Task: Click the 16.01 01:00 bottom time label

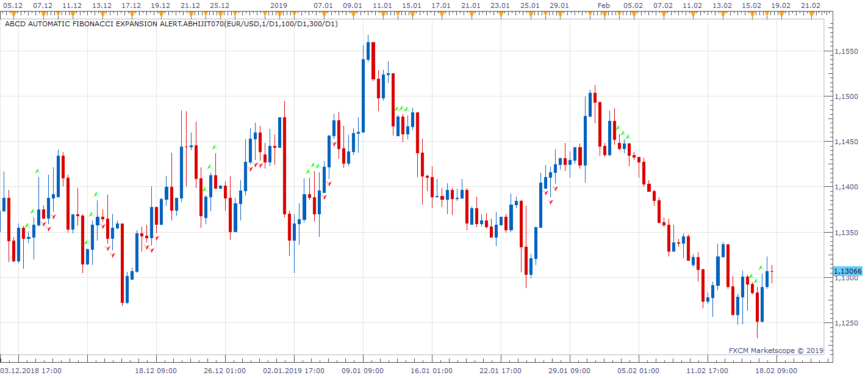Action: point(431,371)
